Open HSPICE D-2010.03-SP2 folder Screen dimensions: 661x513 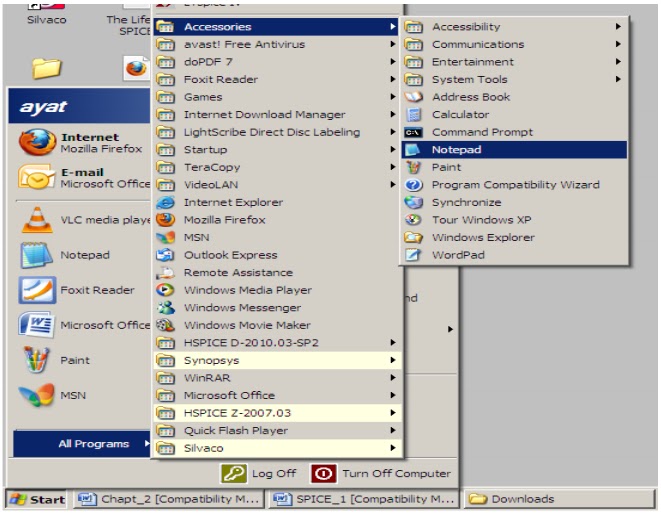coord(277,343)
